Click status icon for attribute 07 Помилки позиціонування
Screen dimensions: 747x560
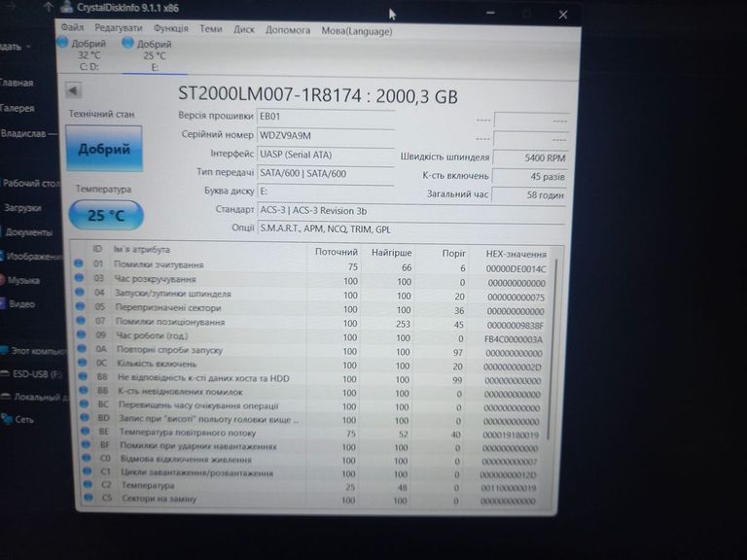(x=81, y=321)
